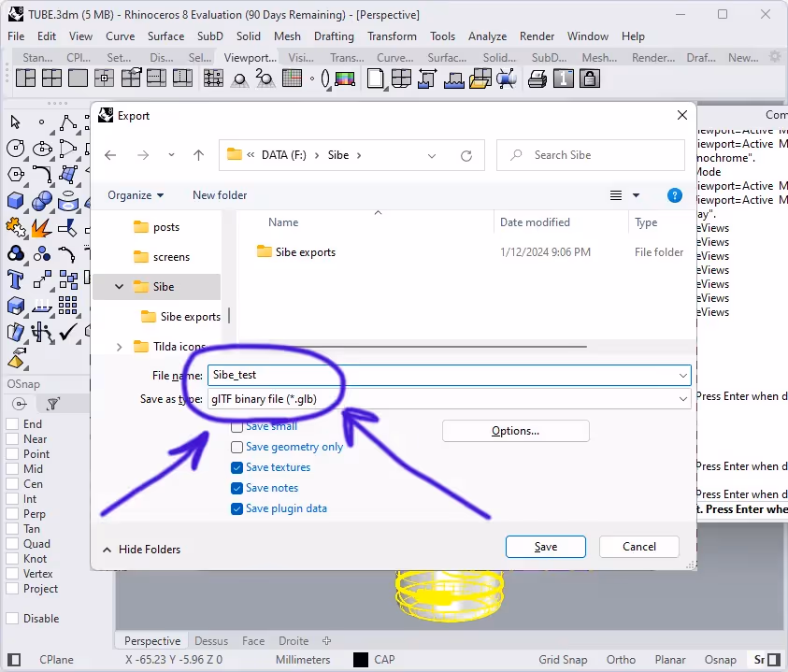Click the lock icon in Viewport toolbar
788x672 pixels.
(x=590, y=79)
